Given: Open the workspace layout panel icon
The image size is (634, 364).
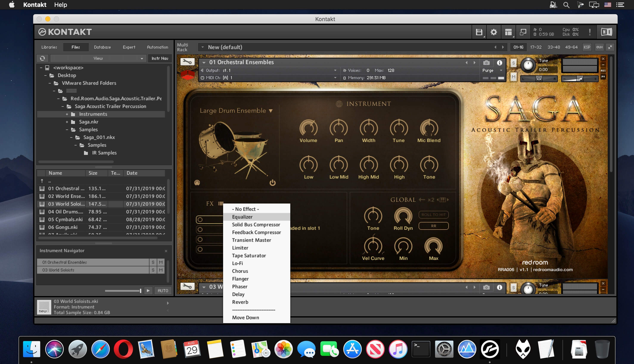Looking at the screenshot, I should click(508, 32).
